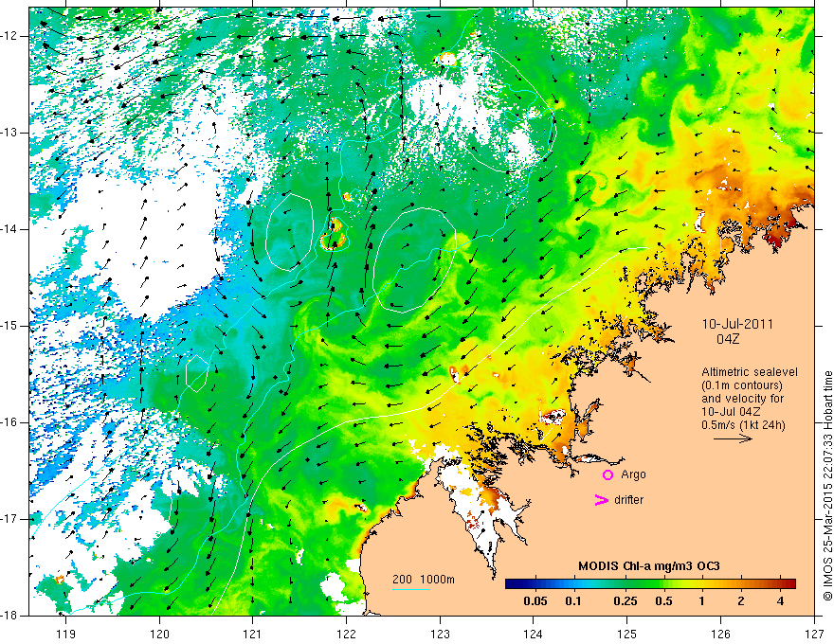
Task: Click the 0.1 colorbar tick value
Action: click(x=572, y=601)
